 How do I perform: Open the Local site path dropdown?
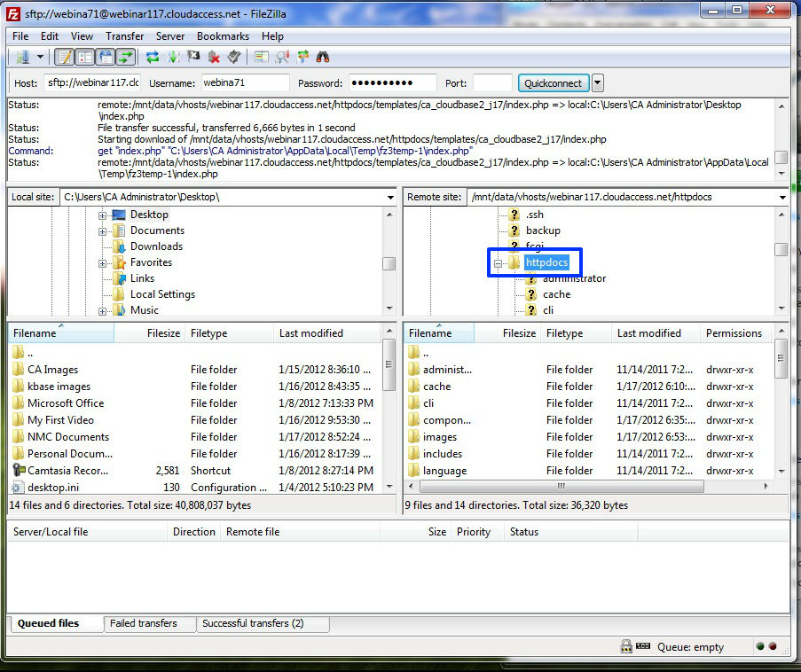click(x=390, y=197)
